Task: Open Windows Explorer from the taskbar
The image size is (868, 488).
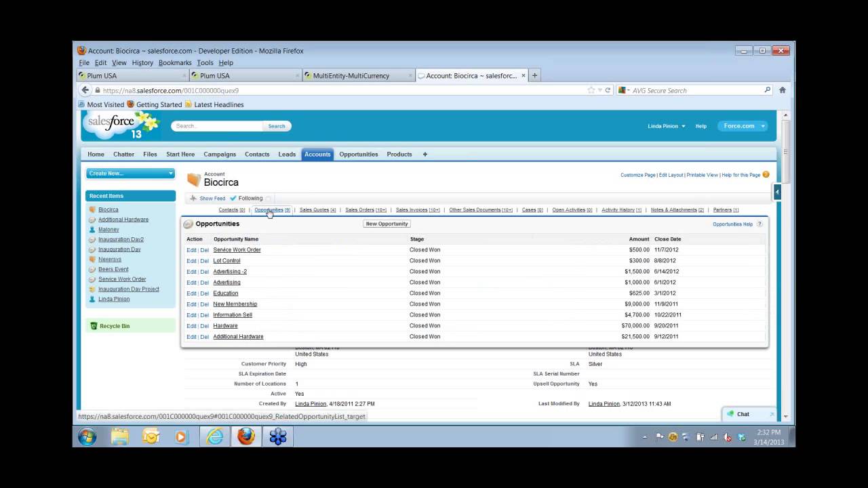Action: point(119,436)
